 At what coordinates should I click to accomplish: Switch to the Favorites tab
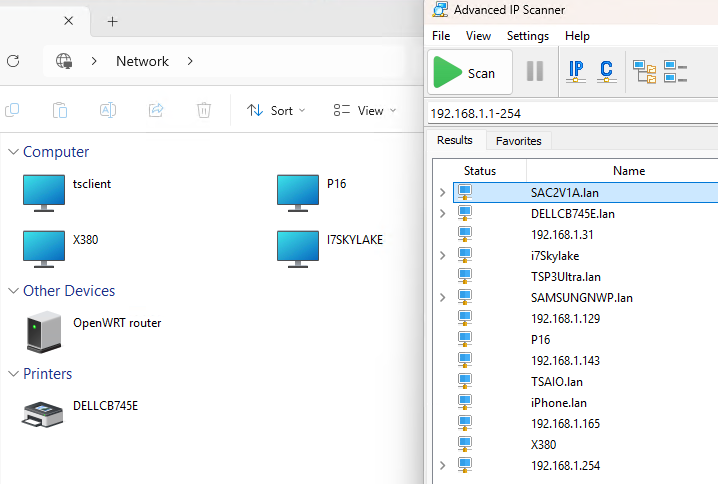click(x=518, y=141)
